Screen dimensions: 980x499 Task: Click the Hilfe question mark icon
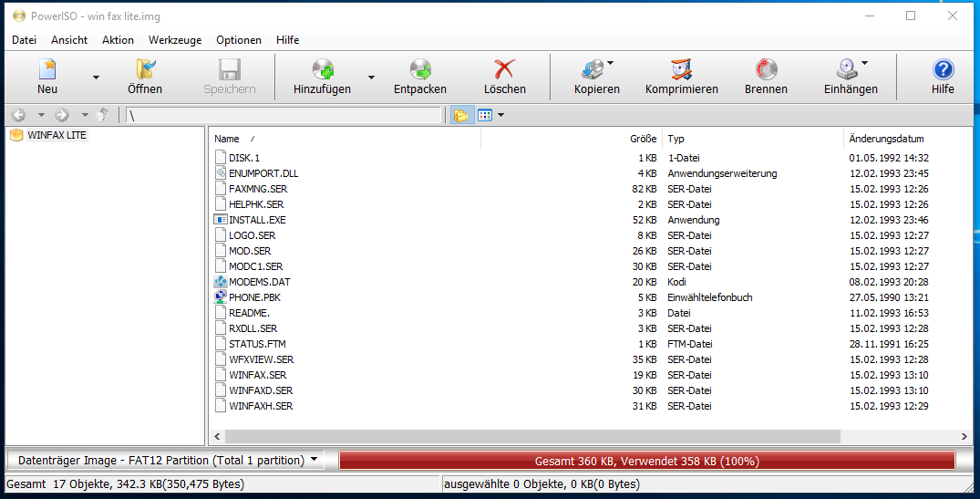point(944,68)
